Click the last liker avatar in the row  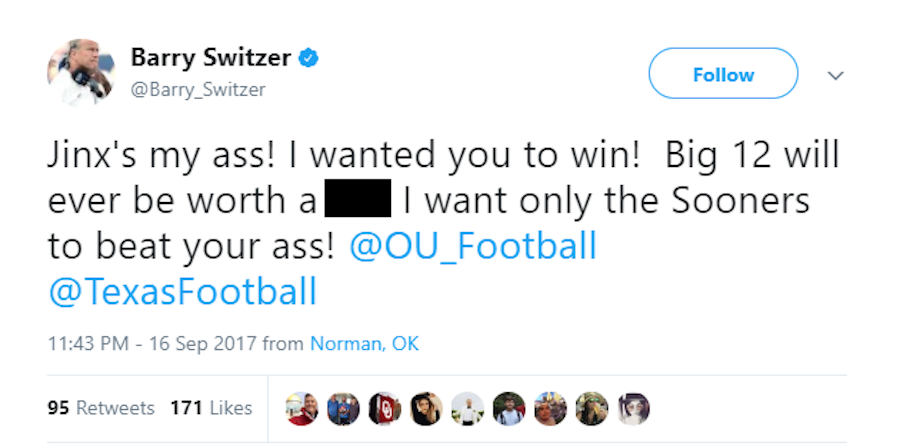(x=634, y=408)
